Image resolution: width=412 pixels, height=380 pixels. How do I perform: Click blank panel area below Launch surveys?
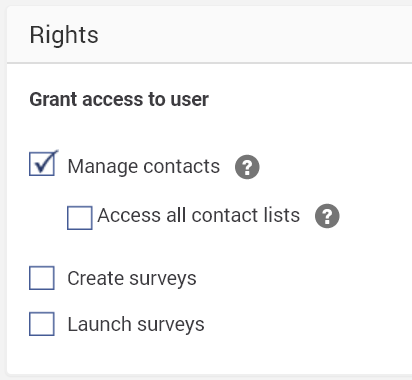207,355
